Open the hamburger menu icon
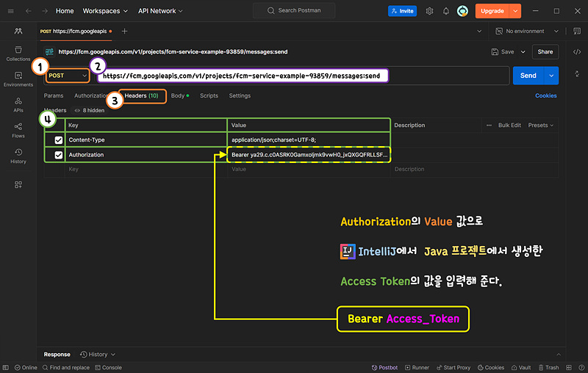Viewport: 588px width, 373px height. pos(10,11)
